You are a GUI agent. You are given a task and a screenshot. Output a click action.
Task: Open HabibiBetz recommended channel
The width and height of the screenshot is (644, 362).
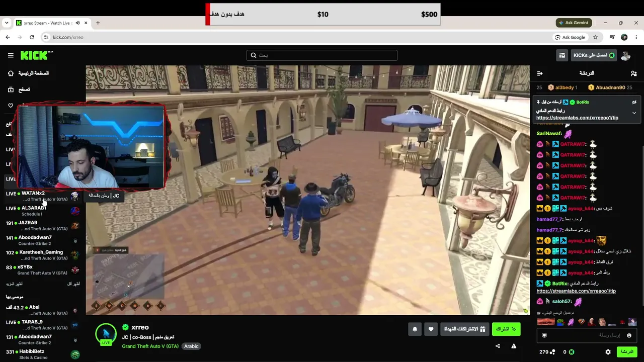click(43, 354)
